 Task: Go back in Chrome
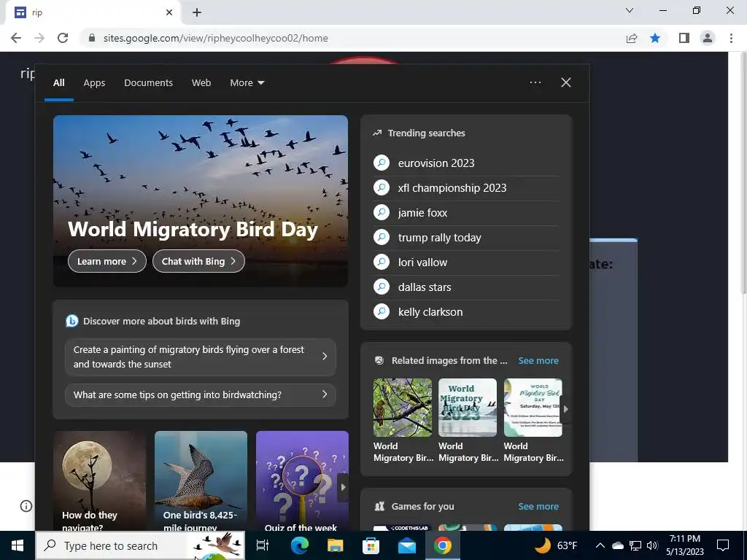(x=16, y=38)
